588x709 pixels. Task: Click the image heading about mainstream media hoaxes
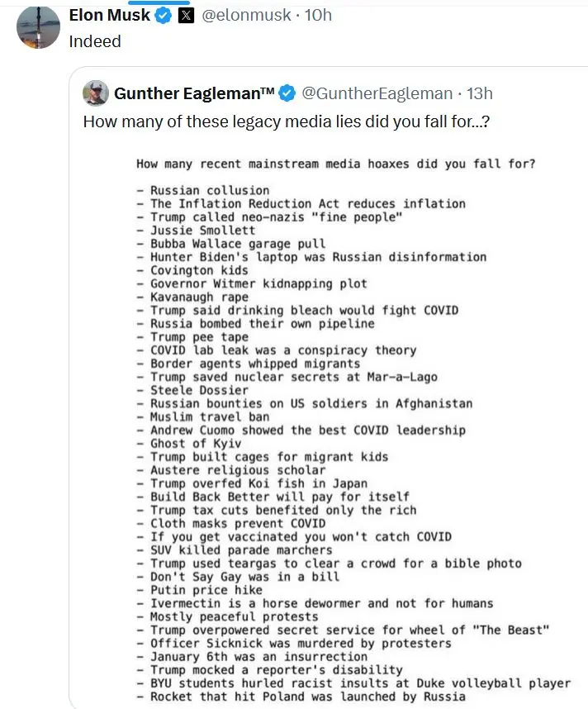(336, 164)
